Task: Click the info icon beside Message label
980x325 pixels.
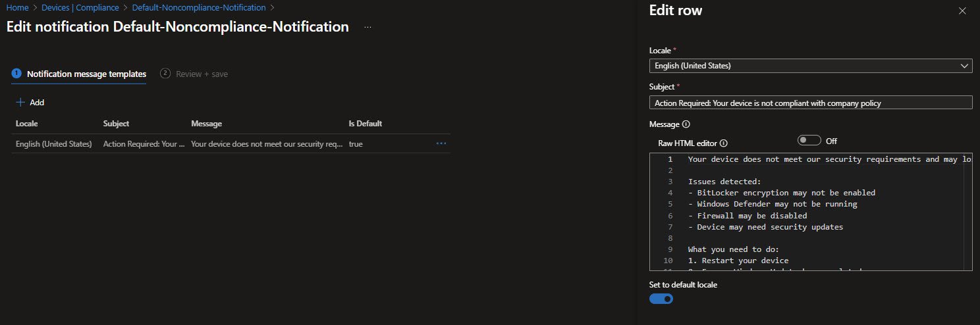Action: coord(686,124)
